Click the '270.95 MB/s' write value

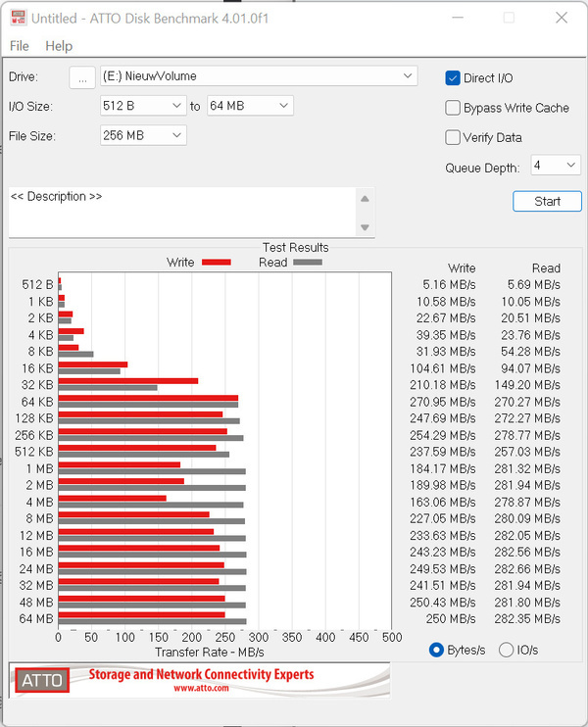point(442,402)
